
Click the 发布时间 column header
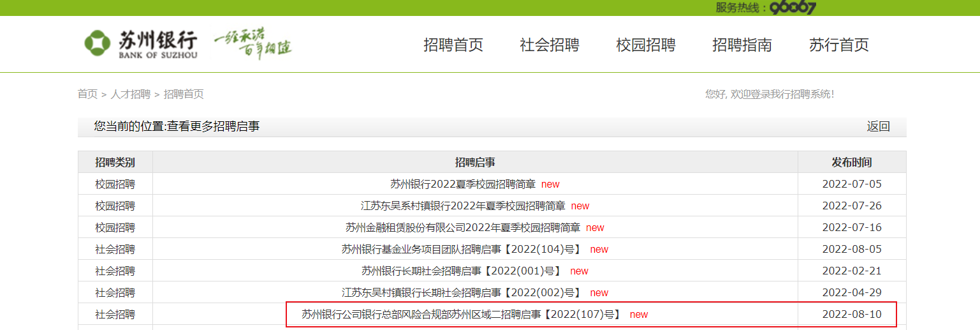point(852,162)
